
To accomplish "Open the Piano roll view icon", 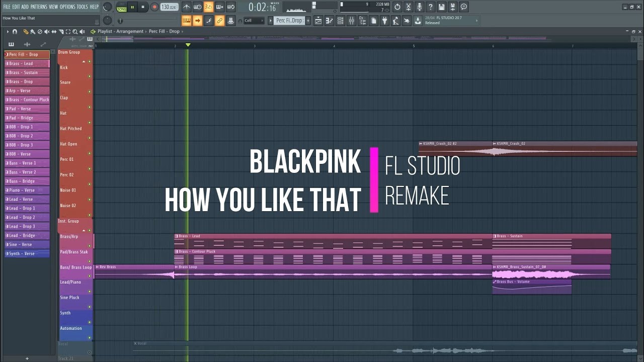I will [x=329, y=21].
